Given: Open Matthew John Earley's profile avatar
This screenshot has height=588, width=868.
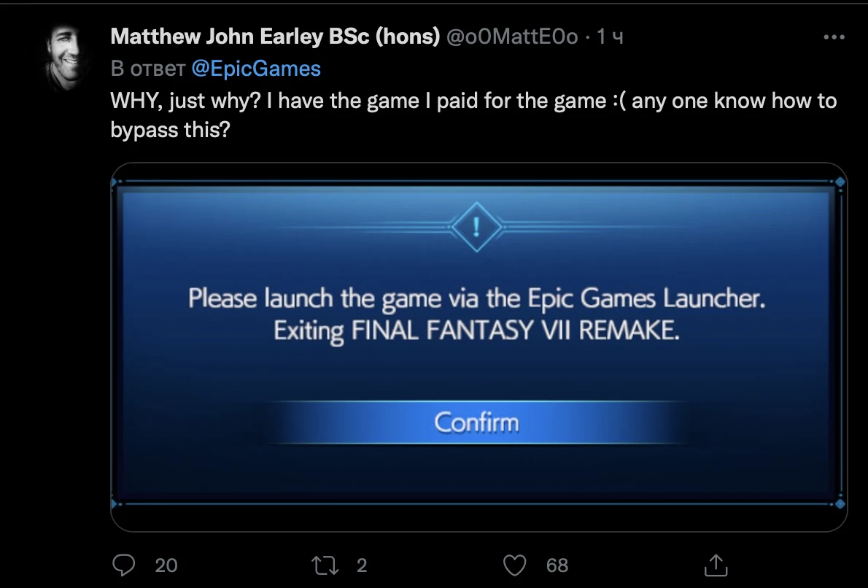Looking at the screenshot, I should [x=66, y=58].
